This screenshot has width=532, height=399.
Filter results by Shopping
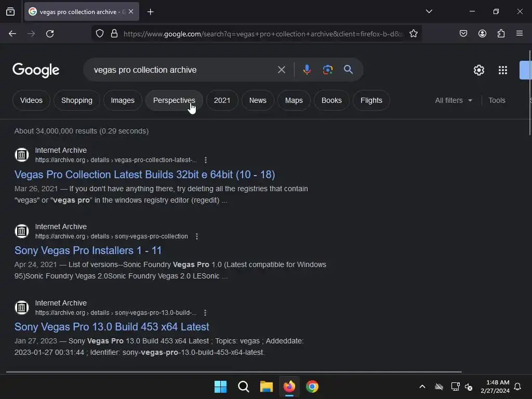click(77, 100)
